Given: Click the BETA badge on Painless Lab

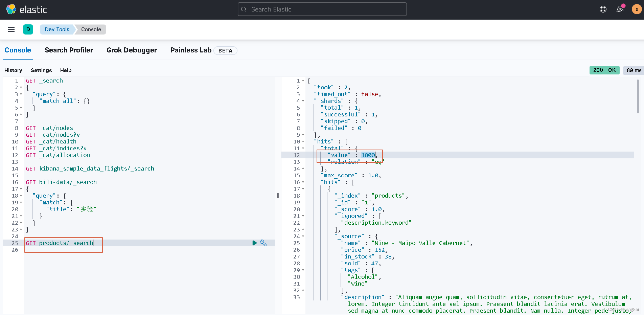Looking at the screenshot, I should 225,50.
